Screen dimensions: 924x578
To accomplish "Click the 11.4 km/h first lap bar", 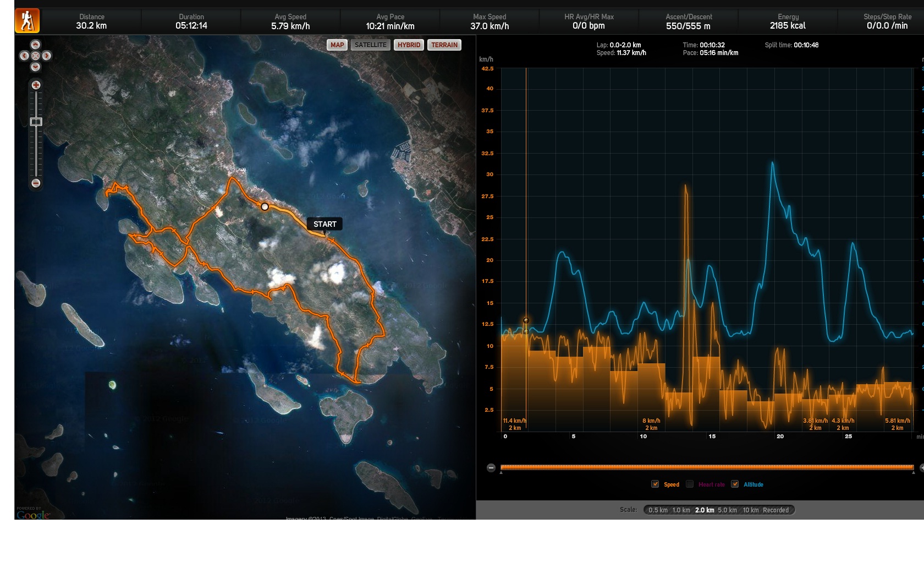I will 514,382.
